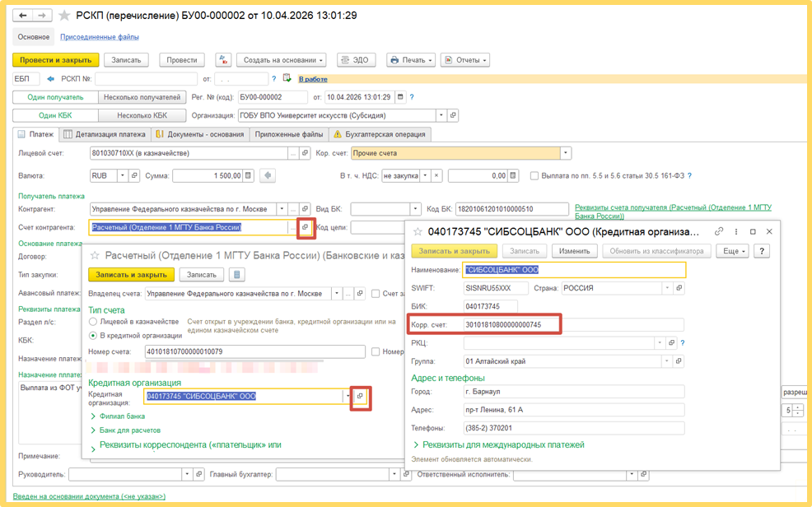Star the РСКП document as favorite
This screenshot has width=812, height=507.
click(64, 16)
